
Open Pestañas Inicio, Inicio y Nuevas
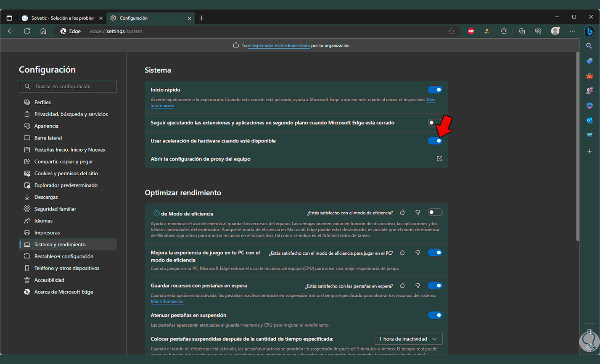coord(68,150)
